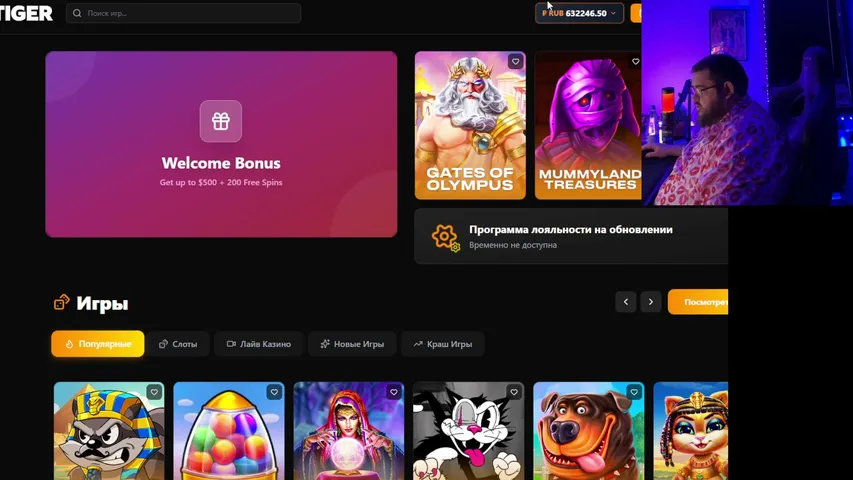Favorite the candy egg gumball game
This screenshot has width=853, height=480.
pos(274,392)
